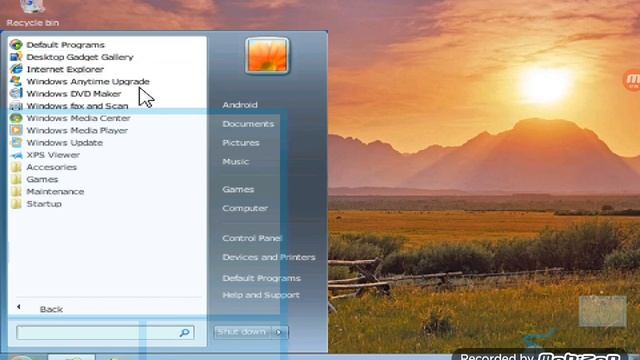The width and height of the screenshot is (640, 360).
Task: Open Pictures from the right pane
Action: click(241, 143)
